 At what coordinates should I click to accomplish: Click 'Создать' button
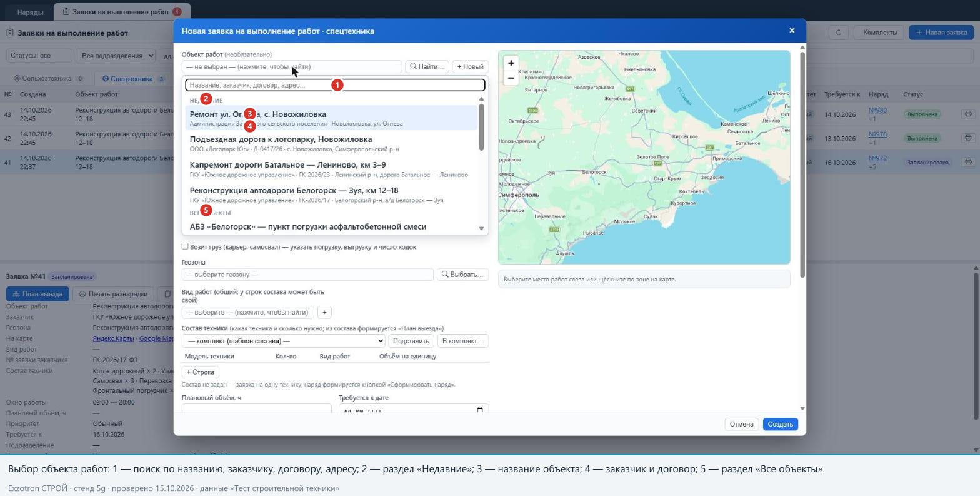(780, 424)
